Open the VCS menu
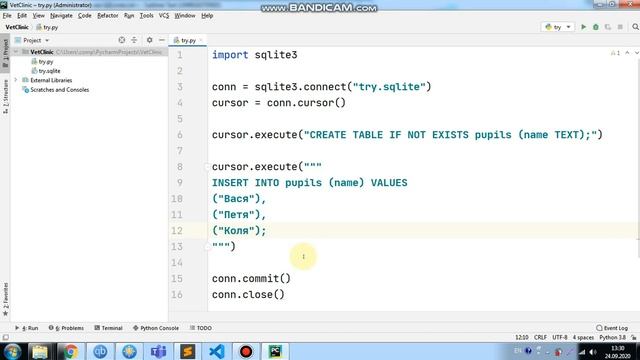This screenshot has width=640, height=360. (x=164, y=16)
